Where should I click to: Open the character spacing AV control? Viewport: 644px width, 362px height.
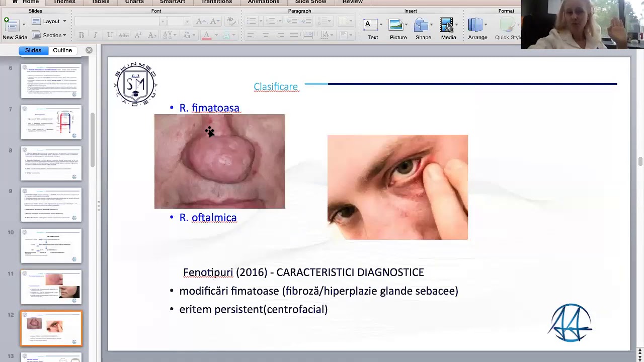click(x=169, y=35)
